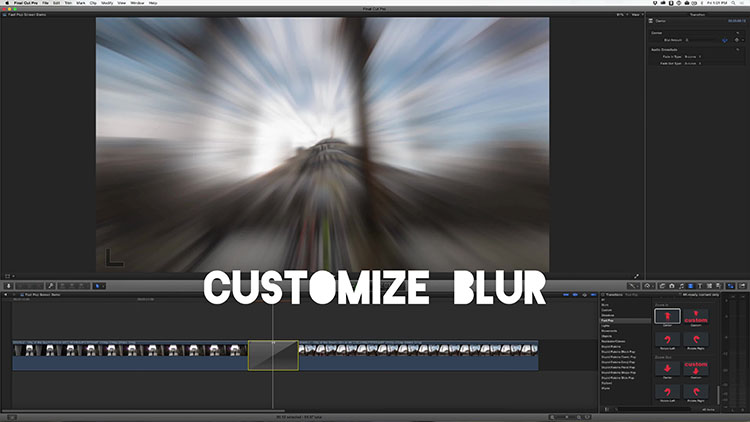Click the import media down-arrow button
This screenshot has width=750, height=422.
(8, 286)
